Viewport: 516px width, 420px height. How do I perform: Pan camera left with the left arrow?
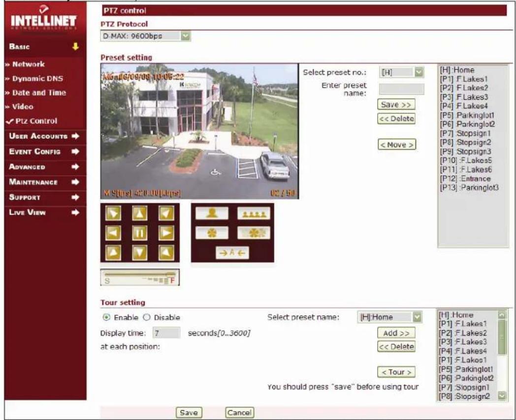[113, 233]
